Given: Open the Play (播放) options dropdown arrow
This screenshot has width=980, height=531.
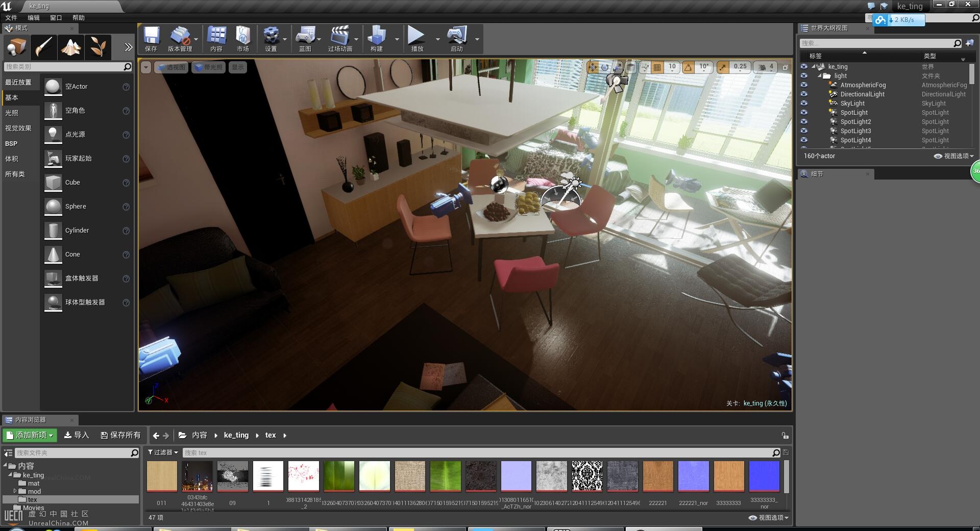Looking at the screenshot, I should pyautogui.click(x=437, y=39).
